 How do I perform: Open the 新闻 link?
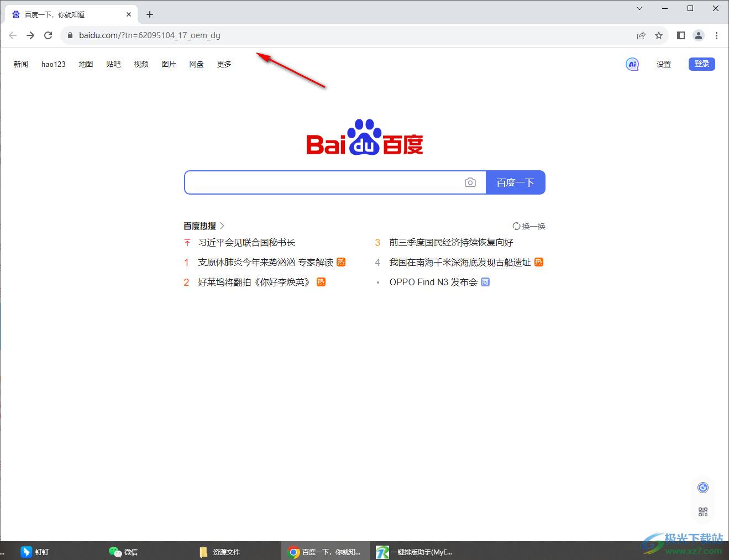(21, 64)
